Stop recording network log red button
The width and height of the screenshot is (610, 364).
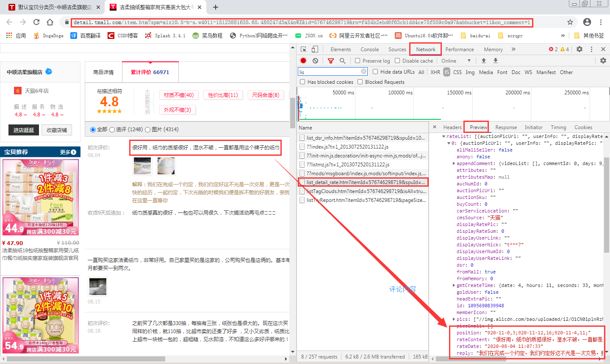tap(303, 61)
